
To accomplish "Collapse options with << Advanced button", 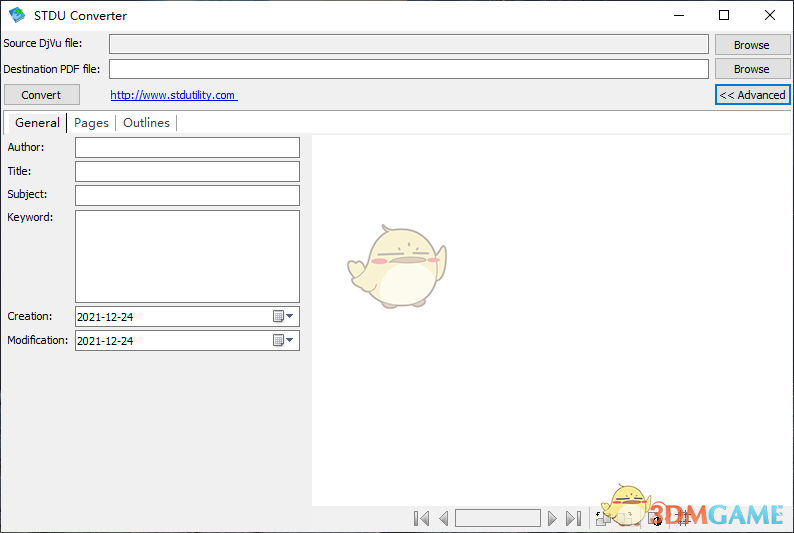I will click(752, 95).
